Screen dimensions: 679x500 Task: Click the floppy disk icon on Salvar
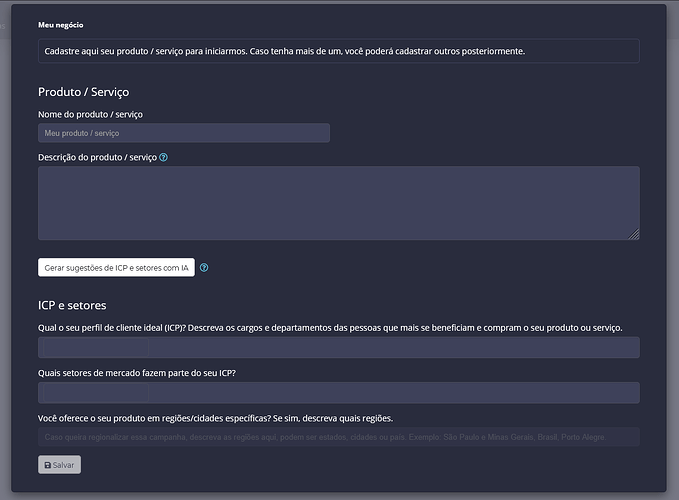(48, 465)
